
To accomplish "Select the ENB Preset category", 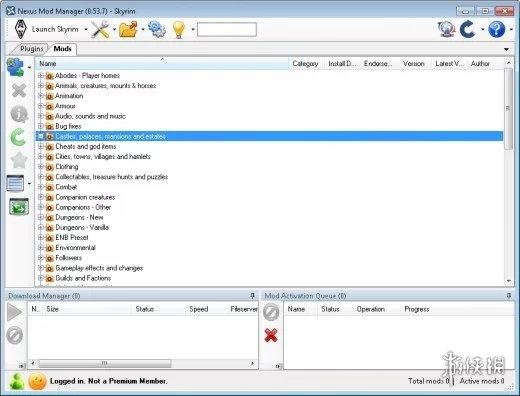I will (x=269, y=237).
